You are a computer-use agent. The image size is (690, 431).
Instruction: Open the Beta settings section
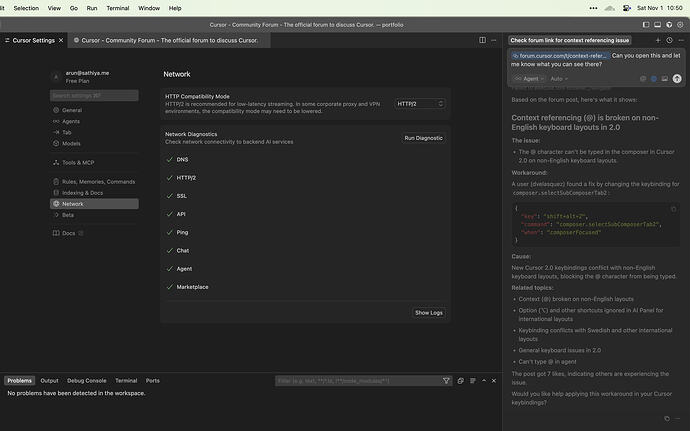point(94,215)
